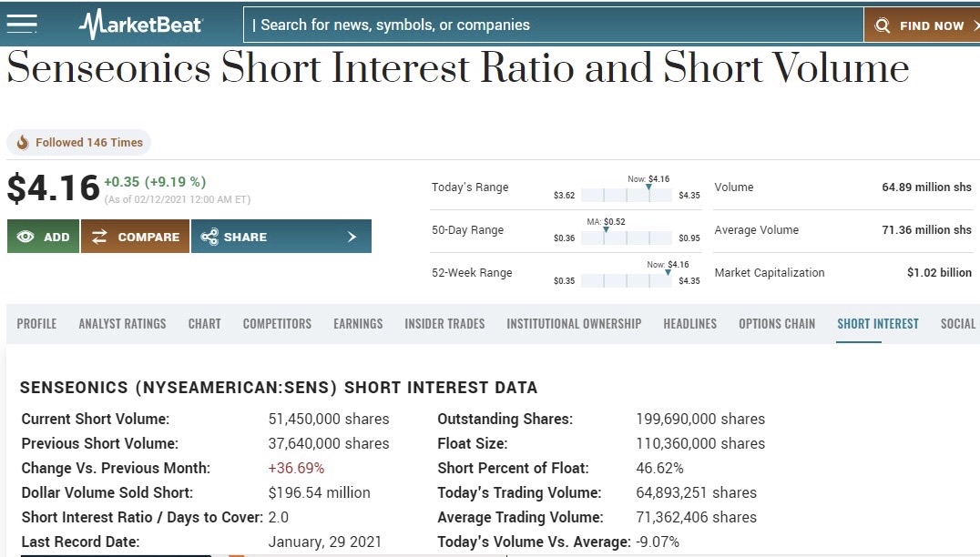Click the magnifier icon in Find Now
This screenshot has width=980, height=557.
882,25
